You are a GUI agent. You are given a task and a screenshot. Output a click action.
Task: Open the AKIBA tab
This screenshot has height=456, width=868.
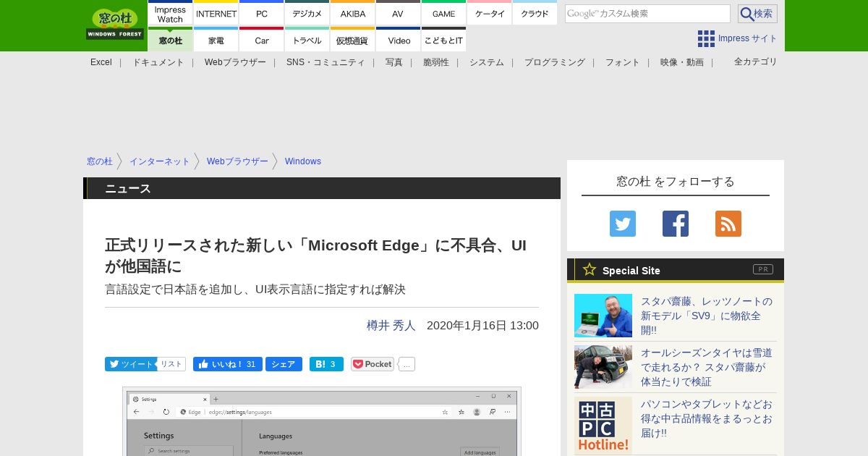[x=353, y=14]
